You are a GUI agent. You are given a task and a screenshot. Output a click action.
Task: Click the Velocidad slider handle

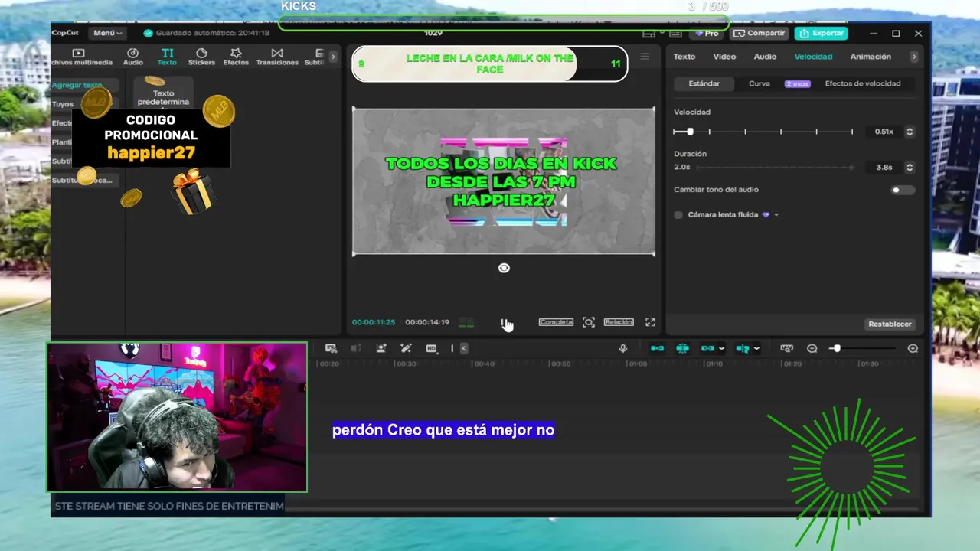point(690,132)
